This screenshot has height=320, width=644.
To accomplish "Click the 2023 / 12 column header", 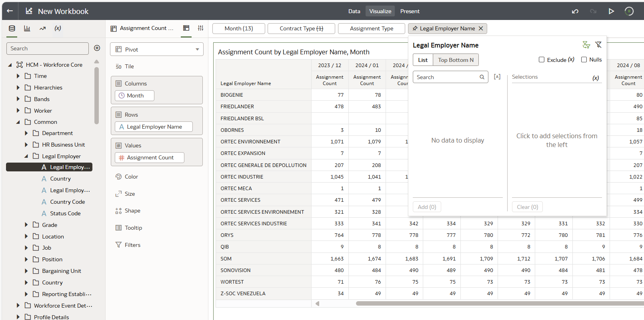I will pos(330,65).
